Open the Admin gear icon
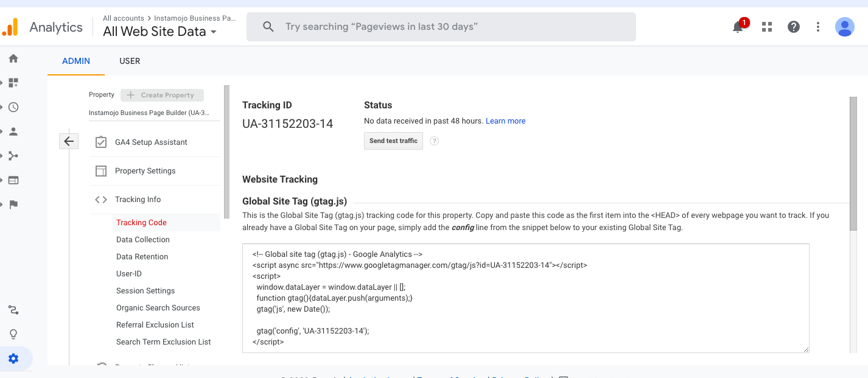The image size is (868, 378). [x=13, y=359]
